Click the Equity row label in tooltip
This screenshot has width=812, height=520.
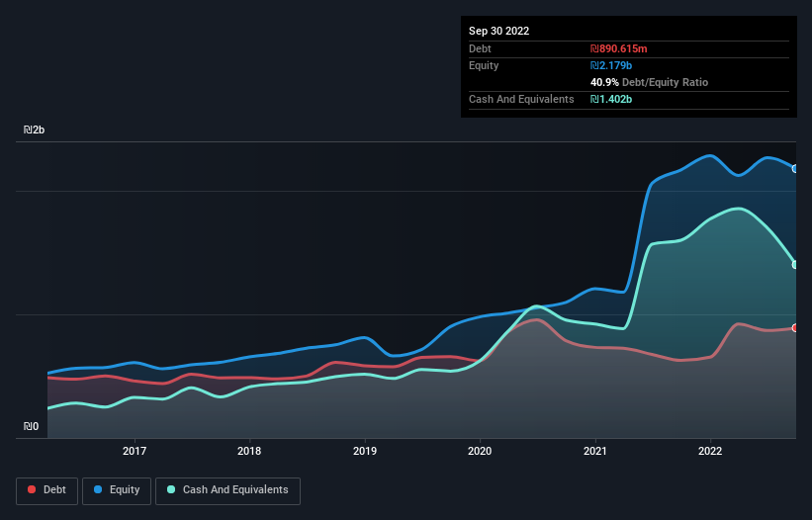tap(484, 65)
